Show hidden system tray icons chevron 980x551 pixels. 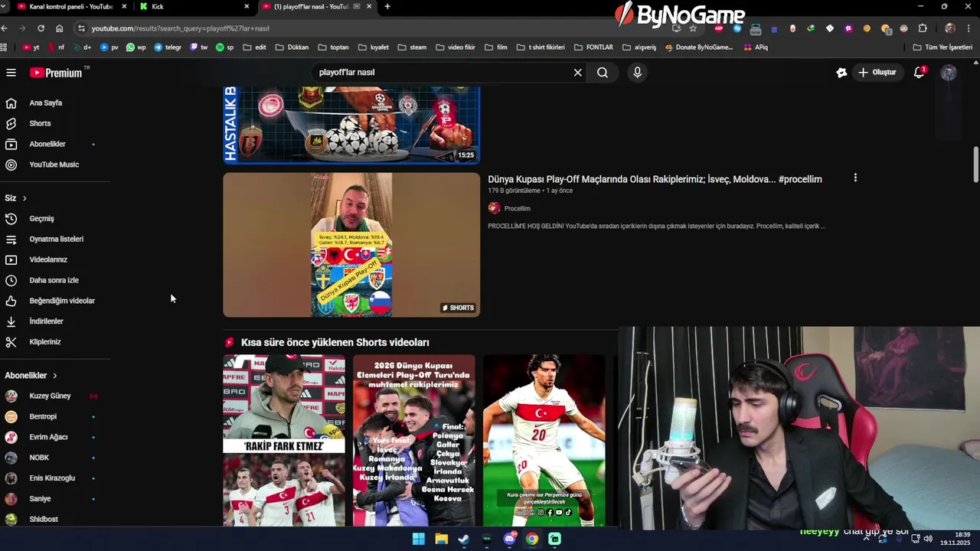(867, 539)
